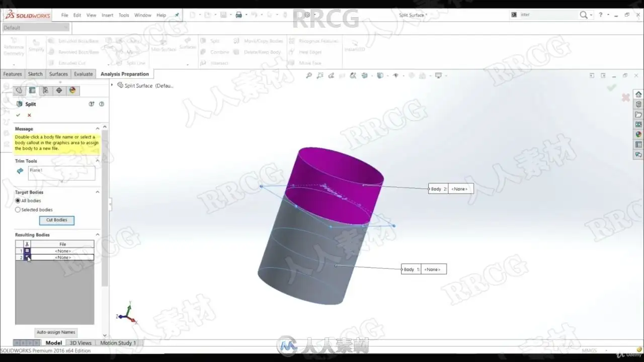Switch to the Surfaces tab
The image size is (644, 362).
[x=58, y=74]
